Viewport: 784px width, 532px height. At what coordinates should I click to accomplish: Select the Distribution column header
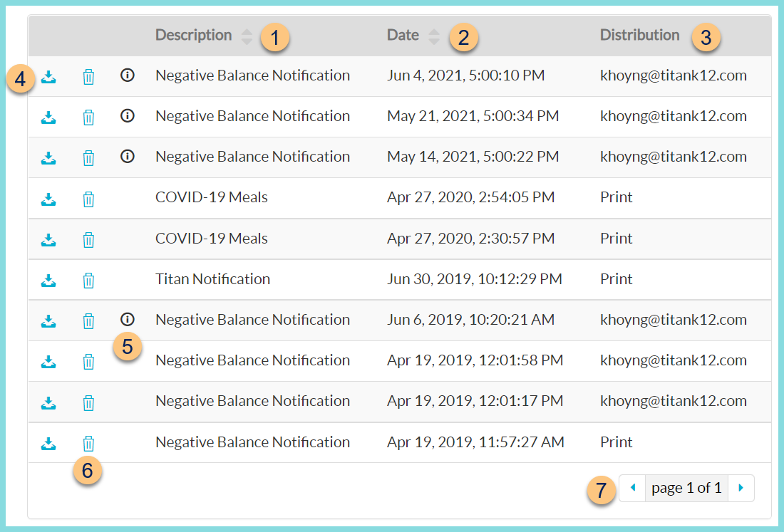tap(639, 35)
